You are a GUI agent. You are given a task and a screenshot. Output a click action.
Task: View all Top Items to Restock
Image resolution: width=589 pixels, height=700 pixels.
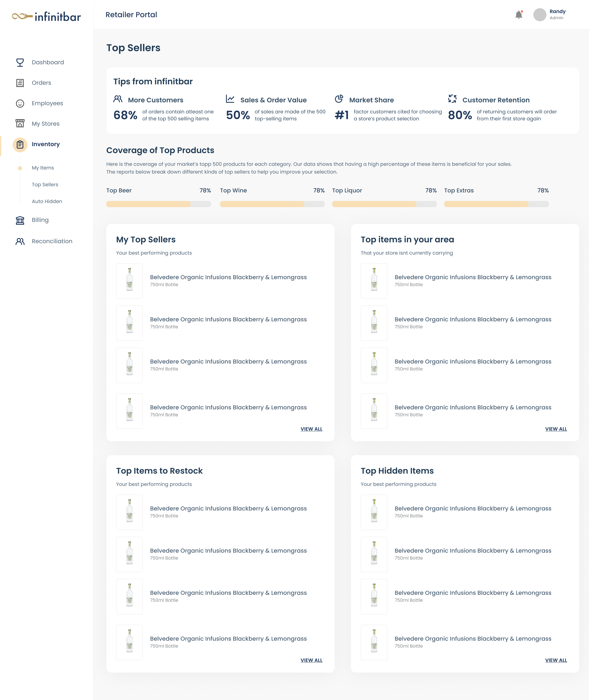(311, 660)
